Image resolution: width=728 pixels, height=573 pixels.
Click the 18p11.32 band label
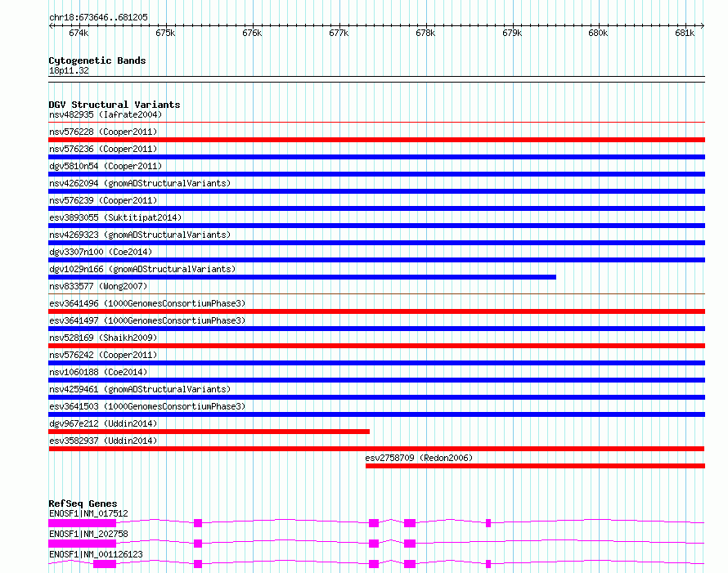coord(69,70)
